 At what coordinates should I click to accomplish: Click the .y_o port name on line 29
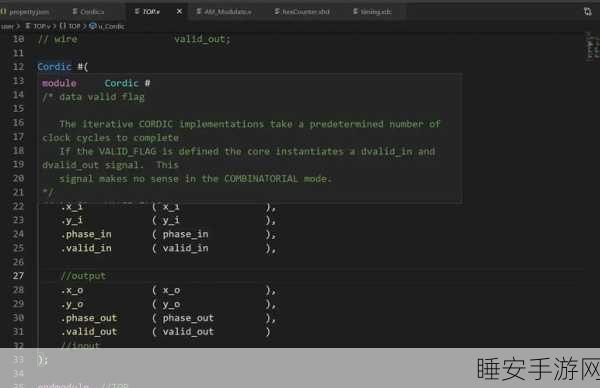72,304
